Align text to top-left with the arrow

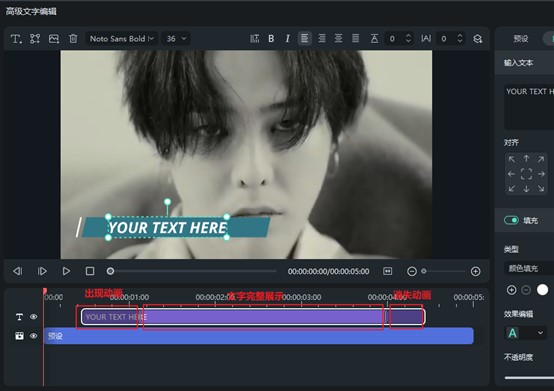pos(512,160)
